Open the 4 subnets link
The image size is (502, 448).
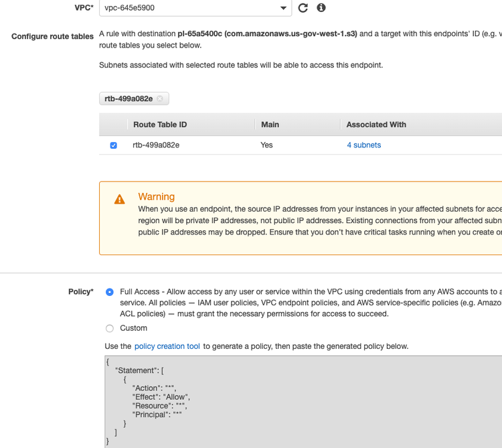click(x=363, y=145)
